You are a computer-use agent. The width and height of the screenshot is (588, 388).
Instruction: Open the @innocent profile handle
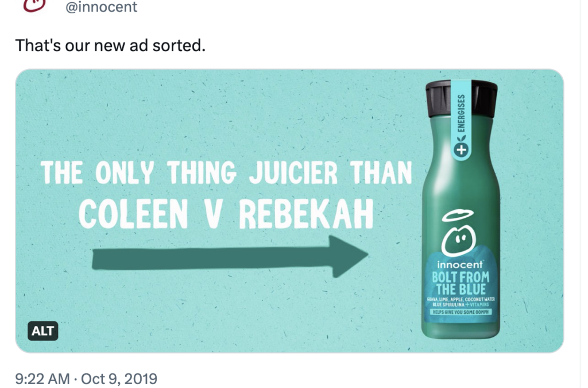coord(102,7)
